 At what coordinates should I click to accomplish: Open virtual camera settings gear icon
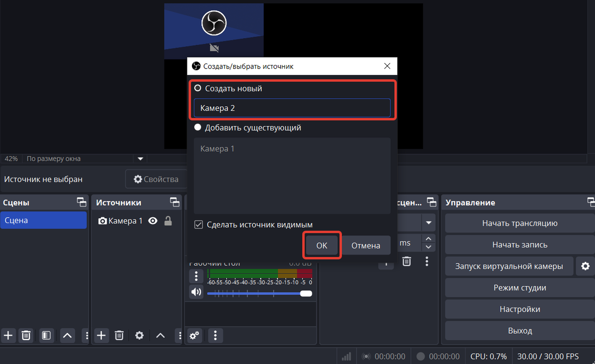click(x=585, y=266)
